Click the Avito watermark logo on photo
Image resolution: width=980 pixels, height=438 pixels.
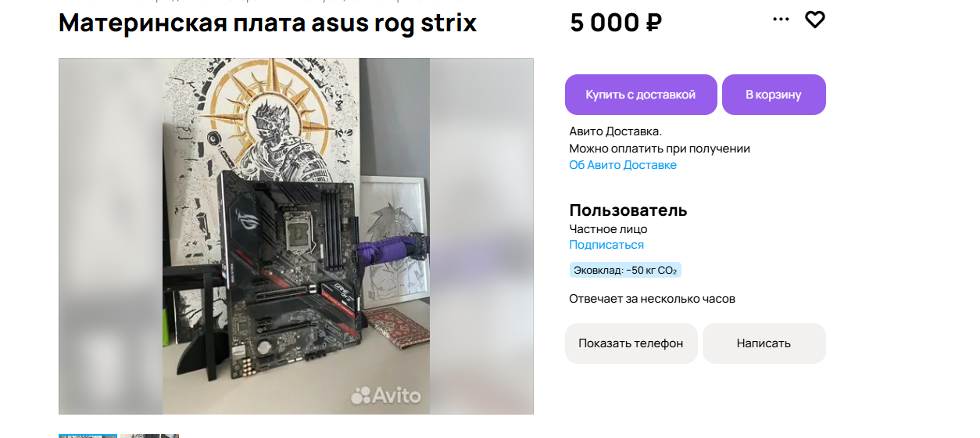(x=385, y=395)
